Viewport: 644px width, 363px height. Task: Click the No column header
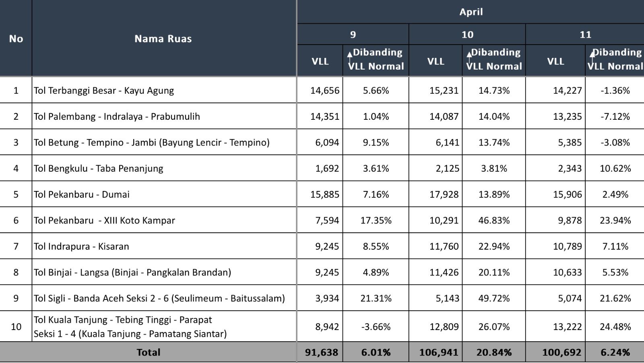[16, 39]
